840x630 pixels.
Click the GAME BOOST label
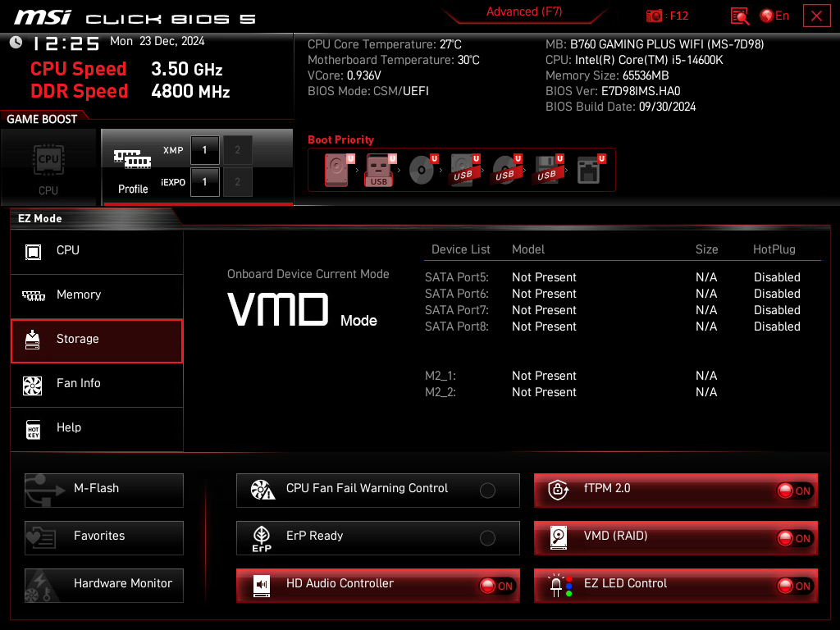(42, 120)
